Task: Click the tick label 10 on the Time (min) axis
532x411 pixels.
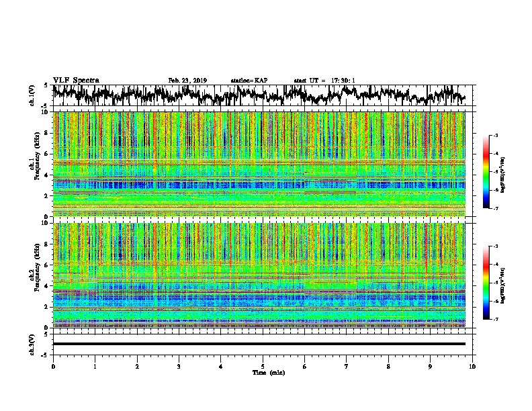Action: pyautogui.click(x=472, y=367)
